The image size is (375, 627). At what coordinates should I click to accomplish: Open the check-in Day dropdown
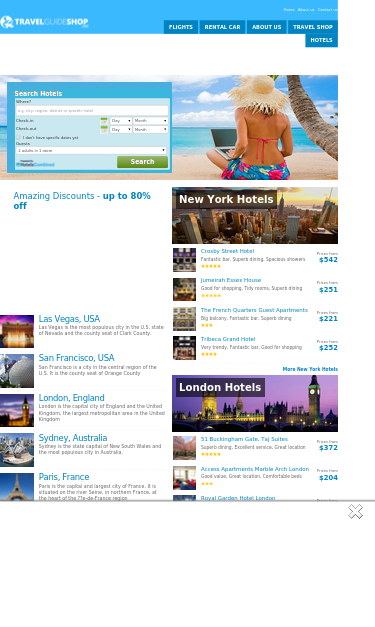(121, 121)
